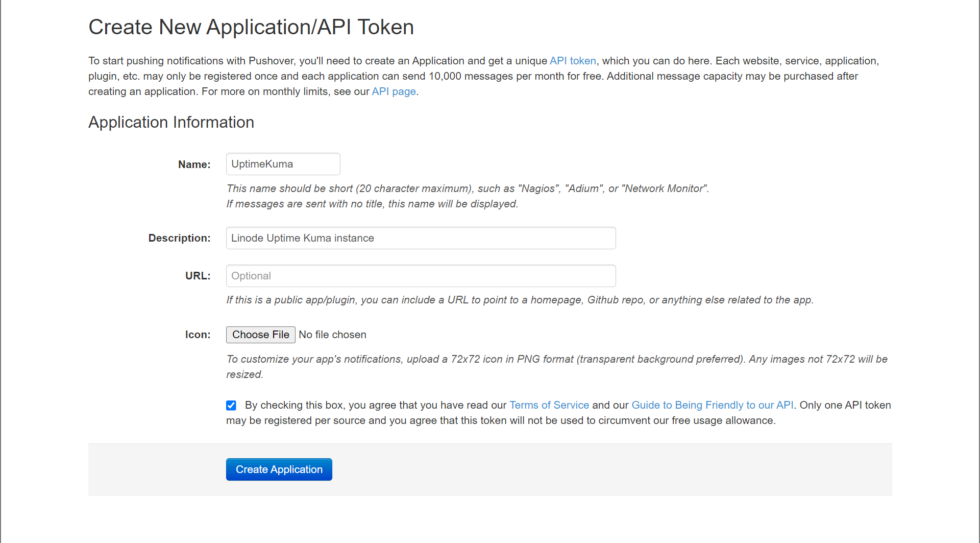
Task: Click the Application Information heading
Action: click(x=171, y=122)
